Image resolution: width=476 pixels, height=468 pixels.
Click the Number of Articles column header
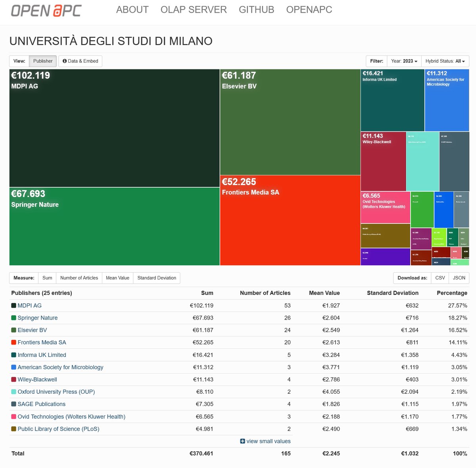click(265, 293)
